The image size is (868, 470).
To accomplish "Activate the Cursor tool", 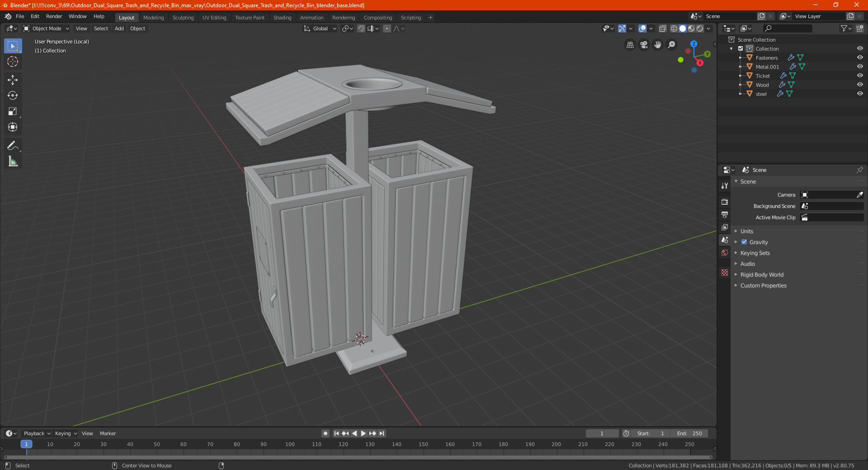I will tap(13, 62).
